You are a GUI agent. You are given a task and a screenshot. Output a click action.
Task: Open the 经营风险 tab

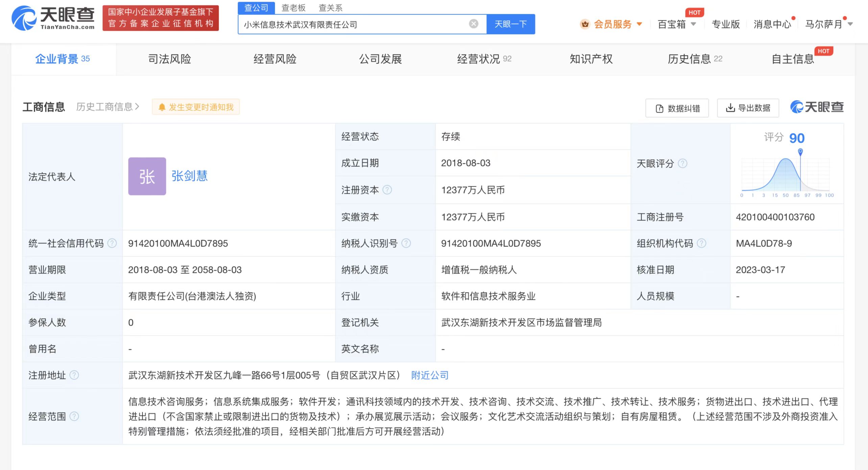click(275, 59)
